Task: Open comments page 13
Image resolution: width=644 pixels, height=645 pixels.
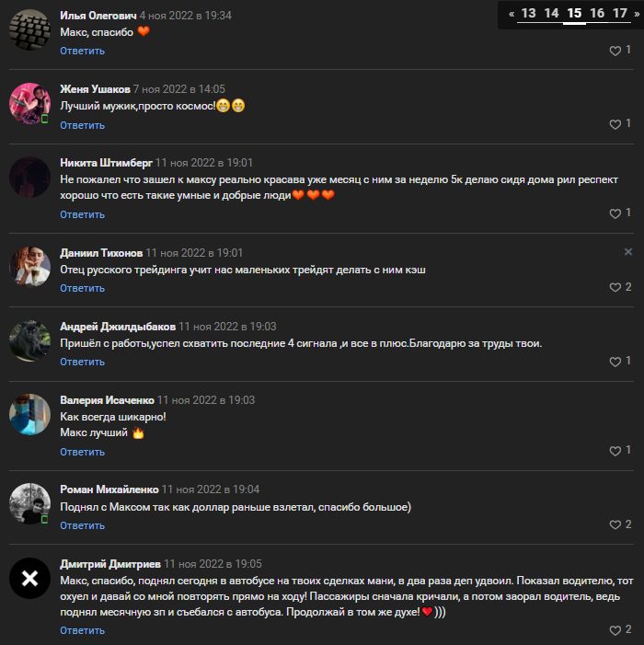Action: click(528, 14)
